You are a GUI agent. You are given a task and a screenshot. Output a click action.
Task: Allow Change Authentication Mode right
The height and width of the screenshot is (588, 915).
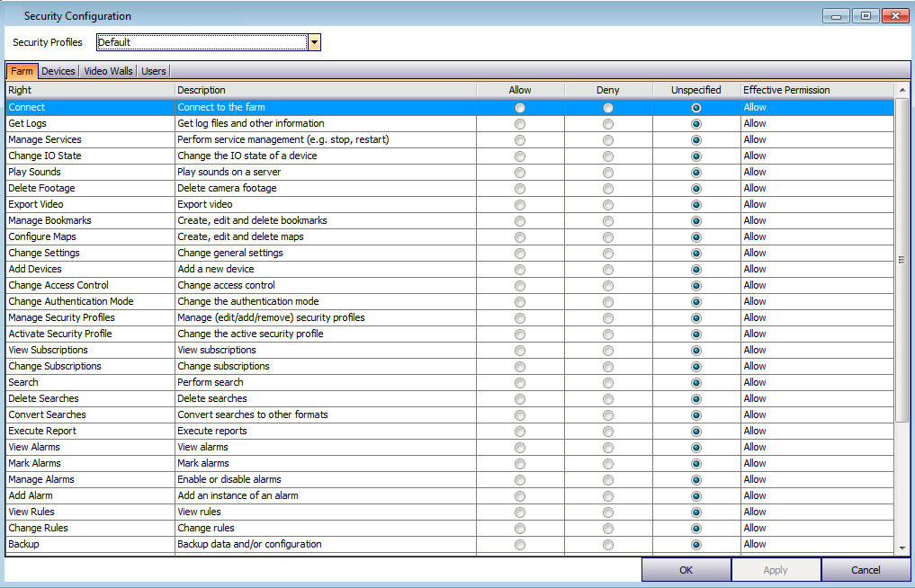click(x=520, y=302)
